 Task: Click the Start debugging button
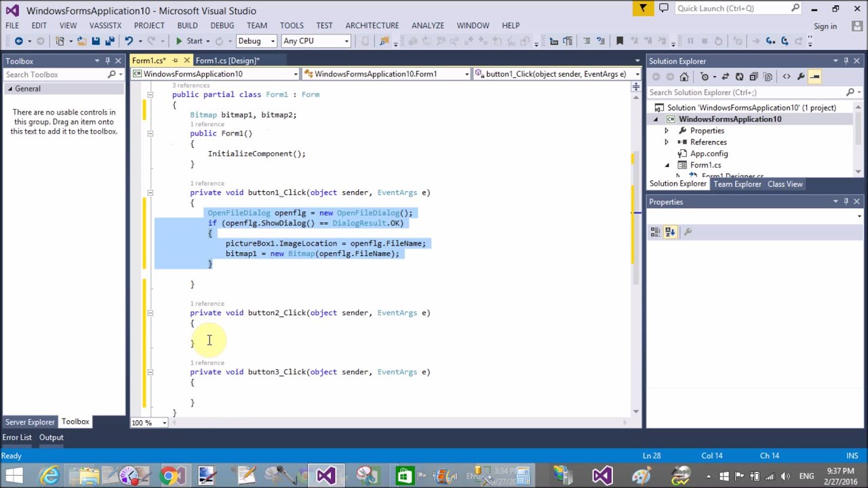click(189, 41)
